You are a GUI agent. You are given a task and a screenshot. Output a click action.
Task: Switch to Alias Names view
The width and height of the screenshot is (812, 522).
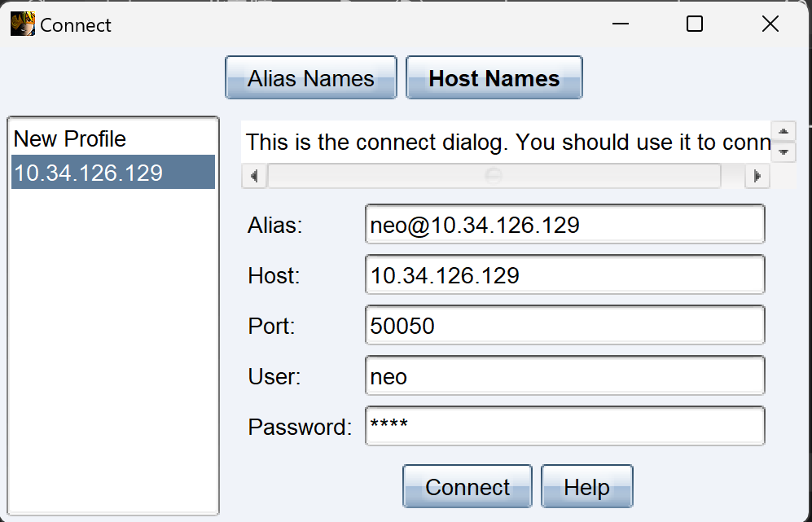click(311, 77)
